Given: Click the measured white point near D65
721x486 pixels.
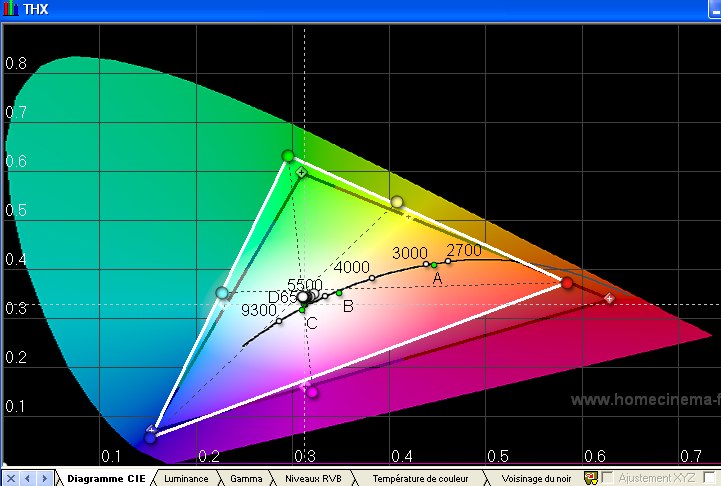Looking at the screenshot, I should point(303,297).
